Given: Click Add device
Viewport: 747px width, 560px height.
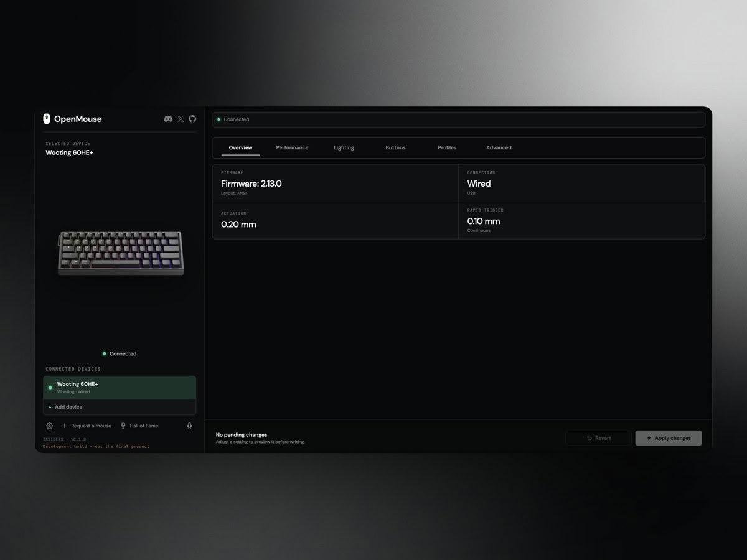Looking at the screenshot, I should tap(120, 407).
